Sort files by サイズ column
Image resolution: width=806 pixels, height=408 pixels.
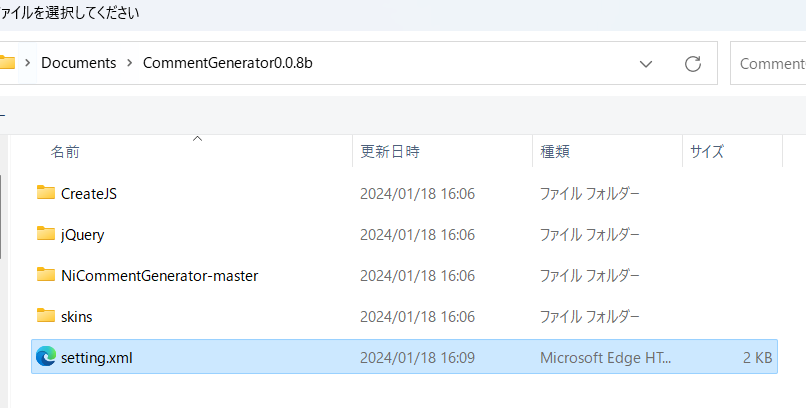point(706,152)
